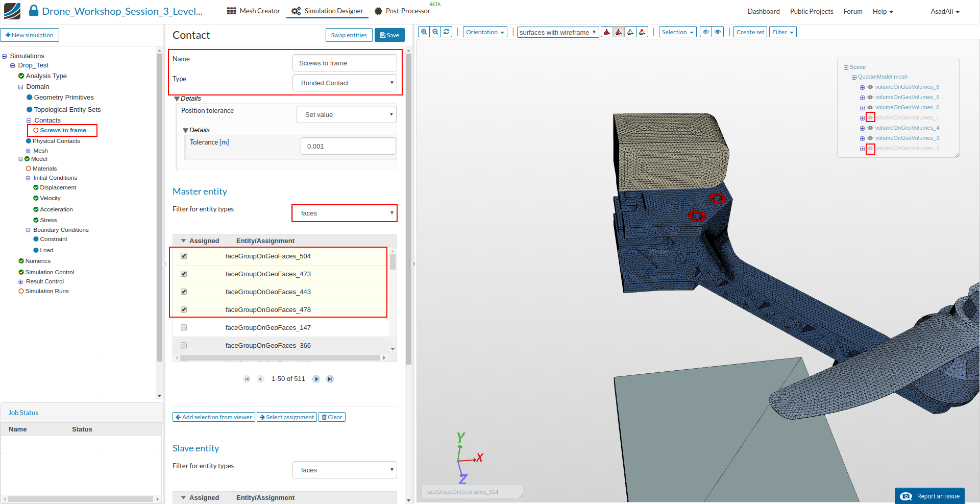Click the zoom out magnifier icon
The width and height of the screenshot is (980, 504).
pyautogui.click(x=435, y=32)
